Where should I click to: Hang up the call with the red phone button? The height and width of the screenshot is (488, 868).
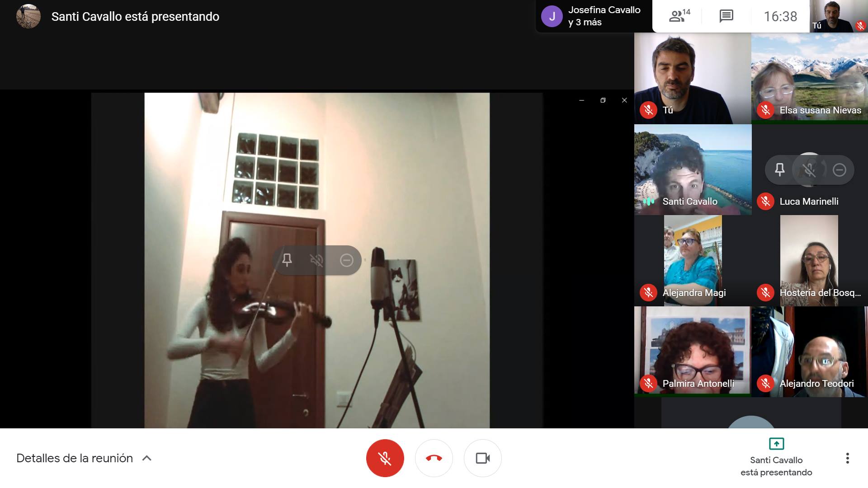[434, 458]
